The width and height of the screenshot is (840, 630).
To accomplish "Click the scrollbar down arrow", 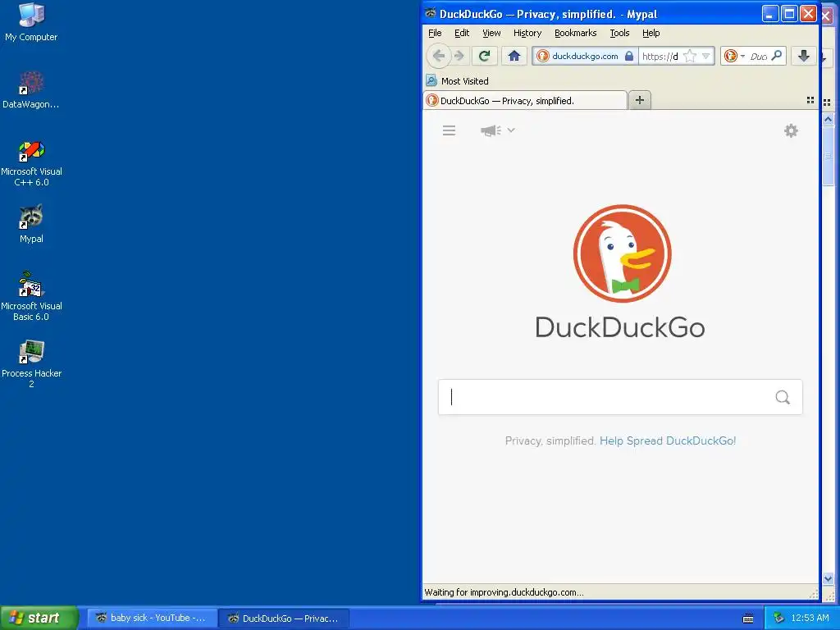I will 829,578.
